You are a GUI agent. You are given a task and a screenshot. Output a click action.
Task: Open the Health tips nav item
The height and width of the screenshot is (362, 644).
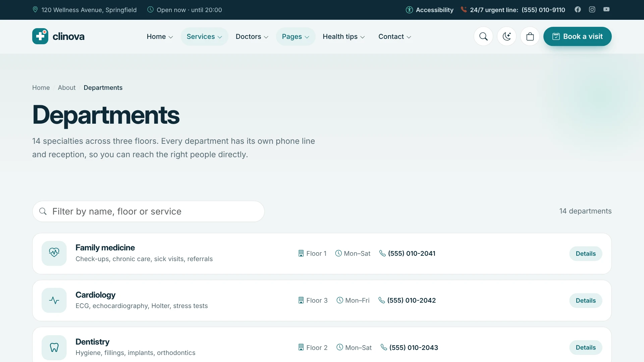coord(344,37)
